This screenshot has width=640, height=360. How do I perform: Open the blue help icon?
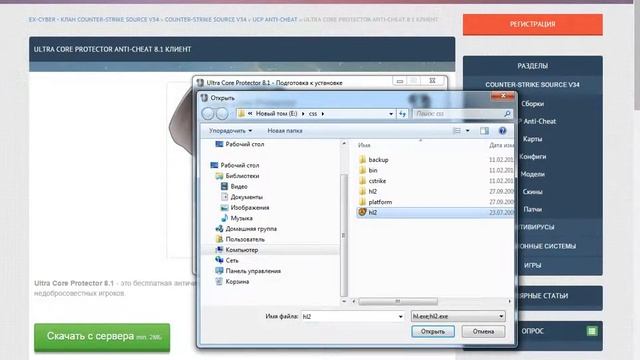tap(502, 131)
